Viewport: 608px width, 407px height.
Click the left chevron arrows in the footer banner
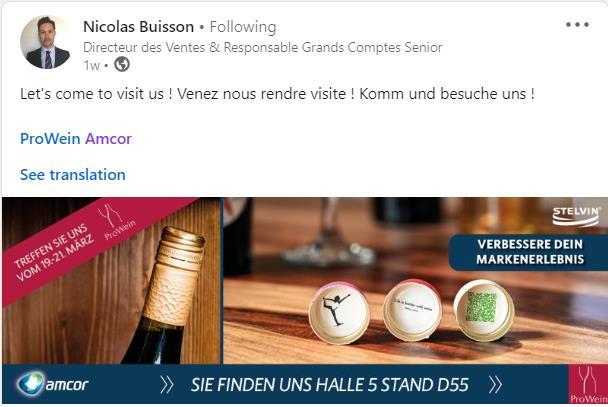[167, 385]
